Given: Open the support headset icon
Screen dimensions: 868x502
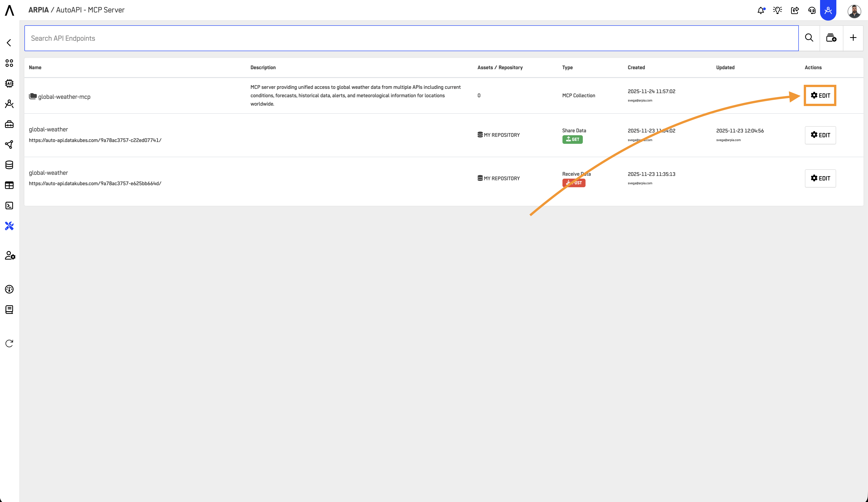Looking at the screenshot, I should 811,10.
